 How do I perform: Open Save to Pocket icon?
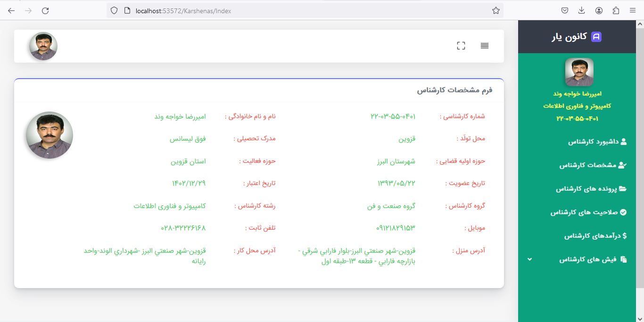click(x=565, y=10)
